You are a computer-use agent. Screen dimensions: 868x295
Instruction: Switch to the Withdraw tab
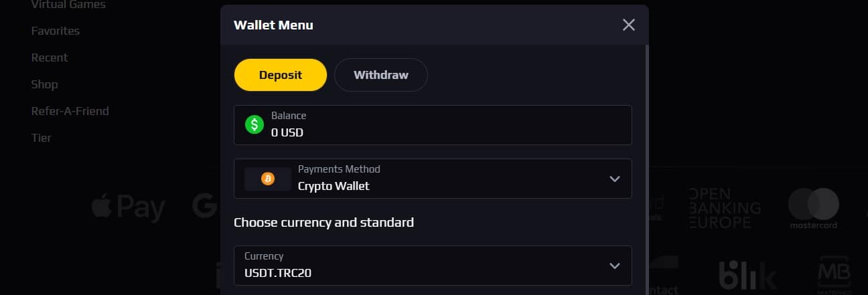pos(381,75)
